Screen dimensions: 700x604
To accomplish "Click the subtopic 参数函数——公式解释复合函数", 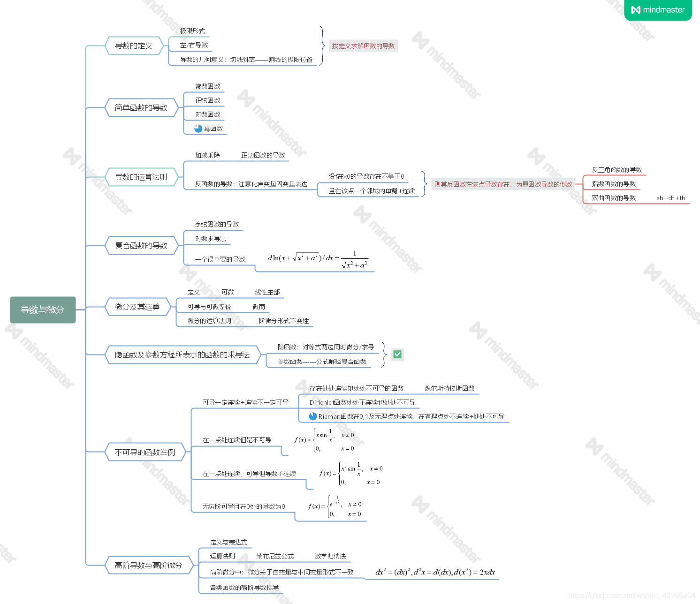I will click(x=322, y=362).
